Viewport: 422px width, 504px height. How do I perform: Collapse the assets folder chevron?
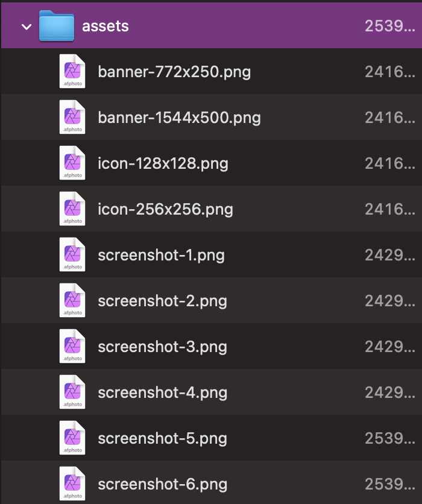26,27
